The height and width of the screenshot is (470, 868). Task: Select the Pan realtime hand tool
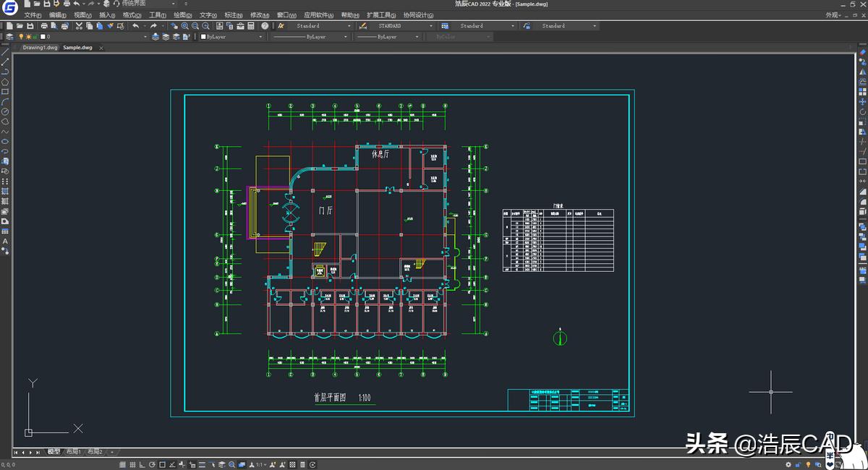174,26
